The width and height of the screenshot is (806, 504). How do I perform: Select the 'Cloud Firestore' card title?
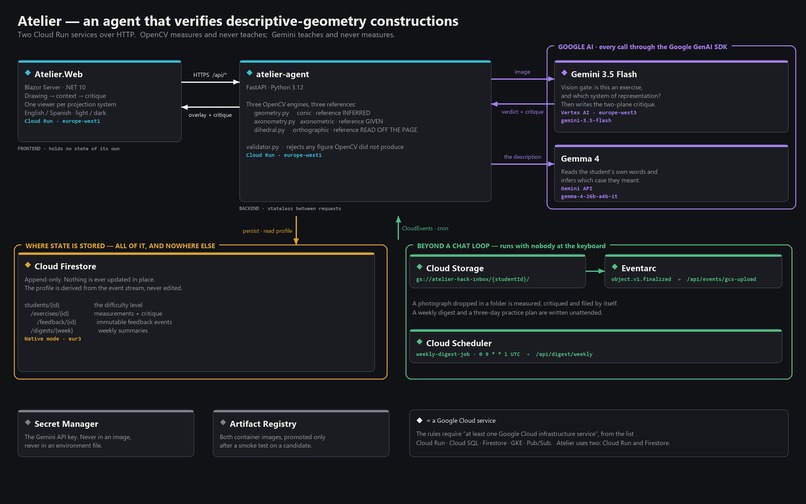(x=65, y=266)
